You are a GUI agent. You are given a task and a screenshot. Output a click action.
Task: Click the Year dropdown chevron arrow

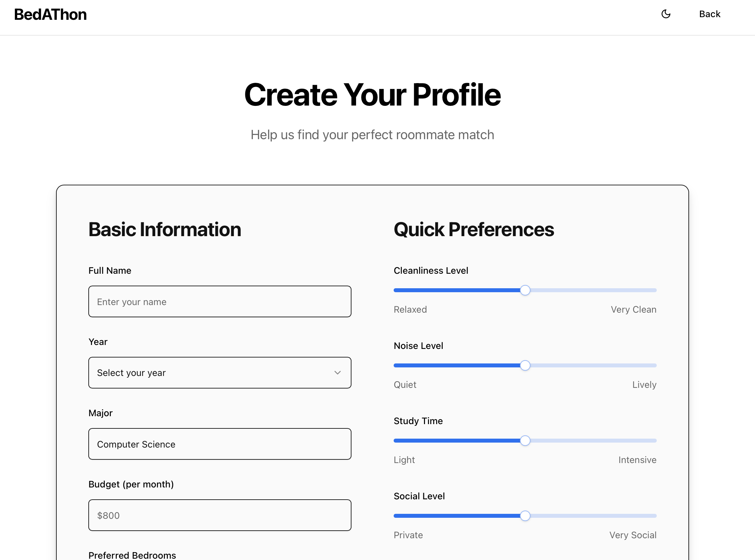point(338,373)
